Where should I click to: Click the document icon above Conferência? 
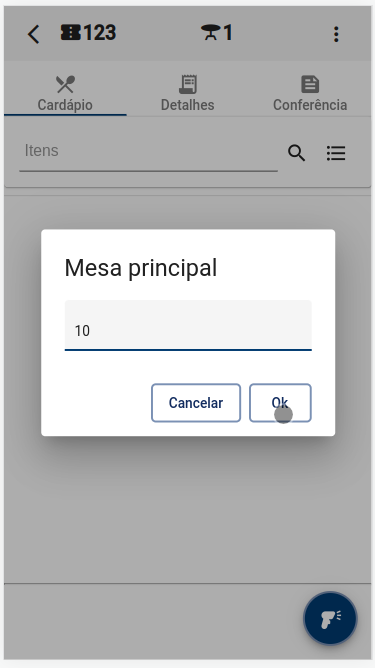pos(310,84)
